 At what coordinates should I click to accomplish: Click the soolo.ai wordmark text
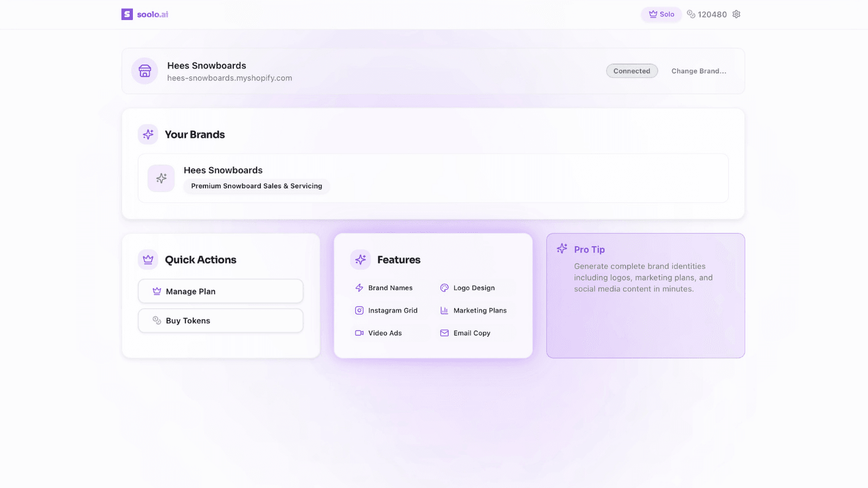[x=152, y=14]
